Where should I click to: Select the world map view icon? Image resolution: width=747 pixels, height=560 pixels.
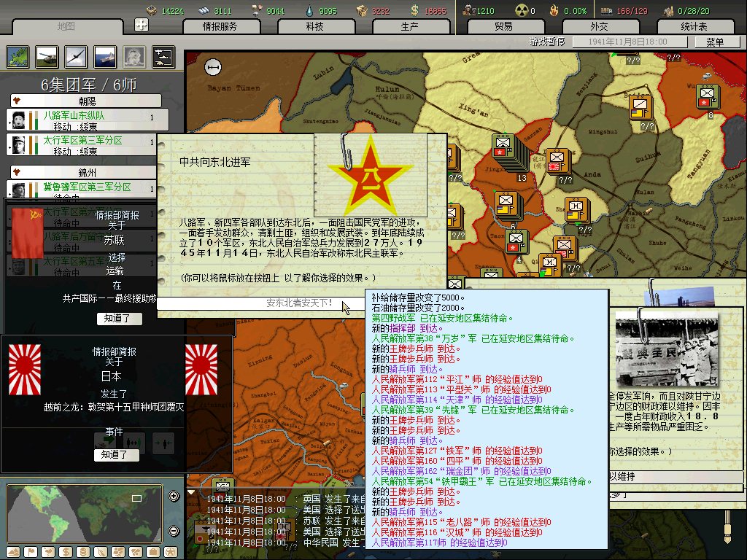click(17, 56)
